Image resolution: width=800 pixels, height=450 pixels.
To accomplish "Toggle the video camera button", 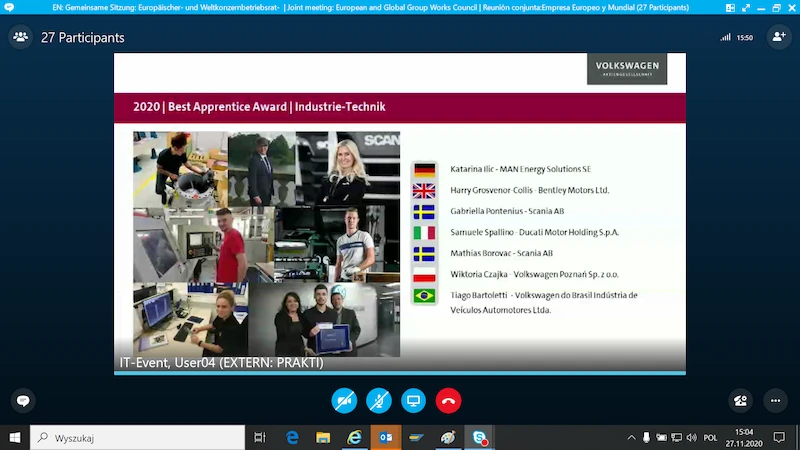I will (x=344, y=401).
